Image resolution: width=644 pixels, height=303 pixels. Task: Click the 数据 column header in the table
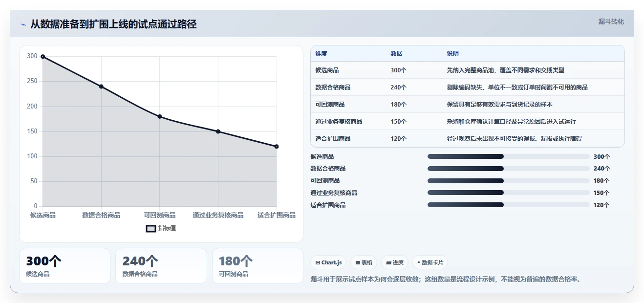(396, 54)
